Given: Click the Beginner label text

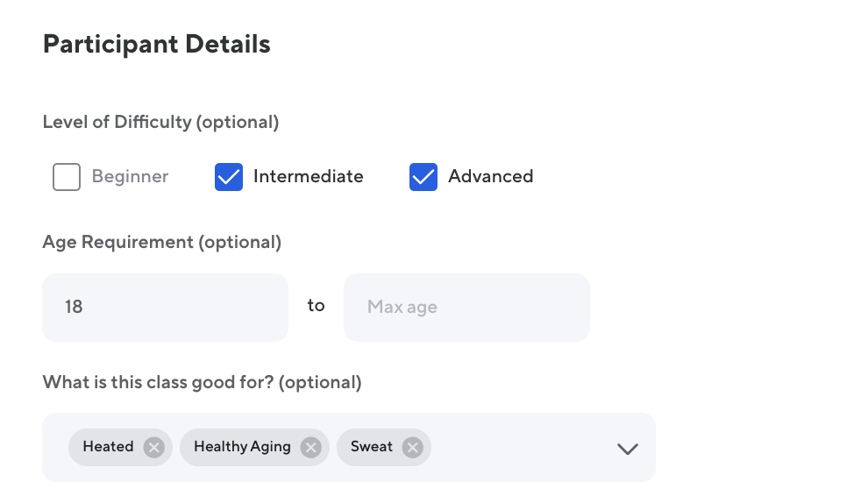Looking at the screenshot, I should [x=130, y=177].
